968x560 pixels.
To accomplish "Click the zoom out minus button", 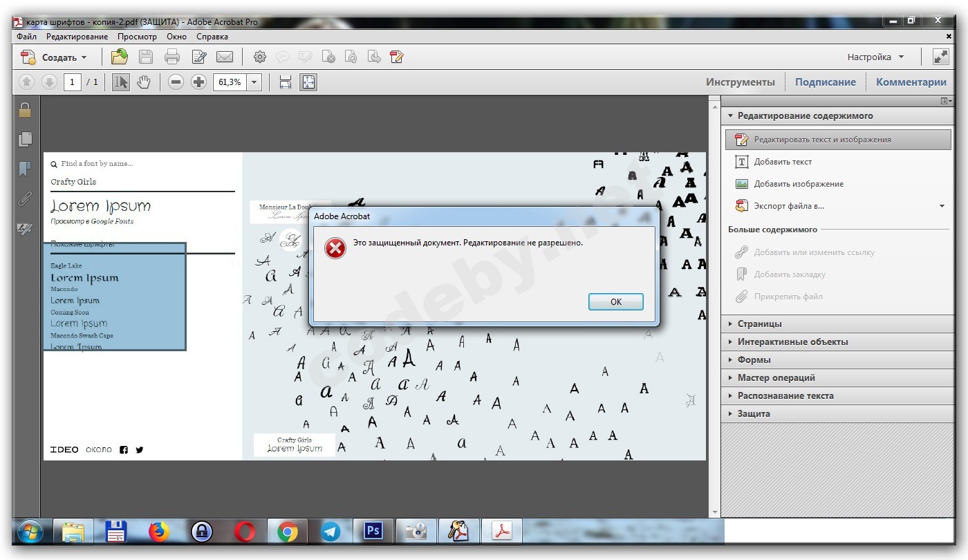I will coord(176,82).
